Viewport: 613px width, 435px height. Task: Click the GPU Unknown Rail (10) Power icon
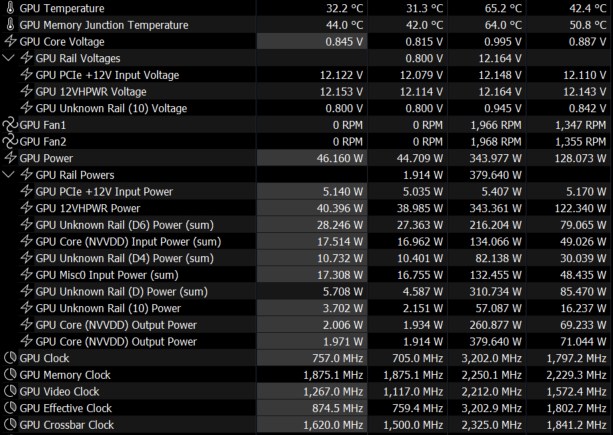point(27,308)
